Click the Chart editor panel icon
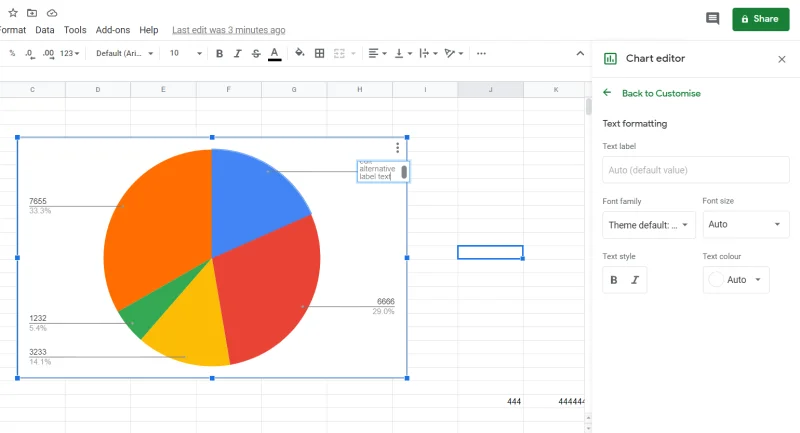 pos(610,59)
